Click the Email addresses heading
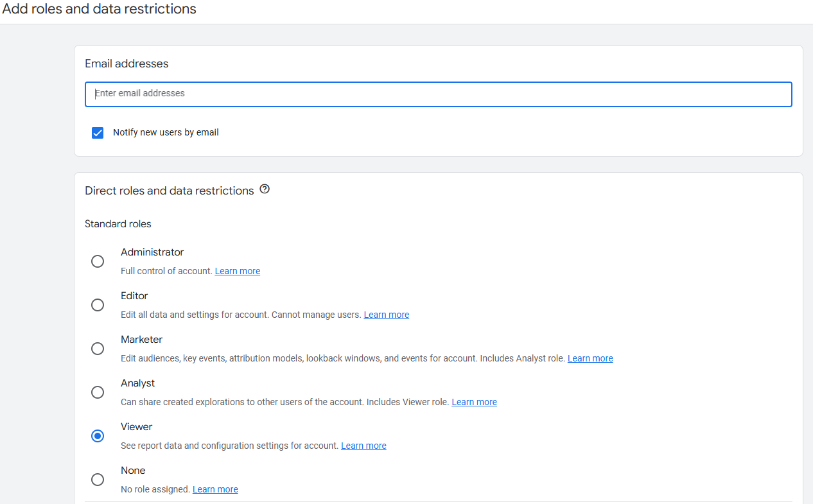The image size is (813, 504). pos(127,64)
